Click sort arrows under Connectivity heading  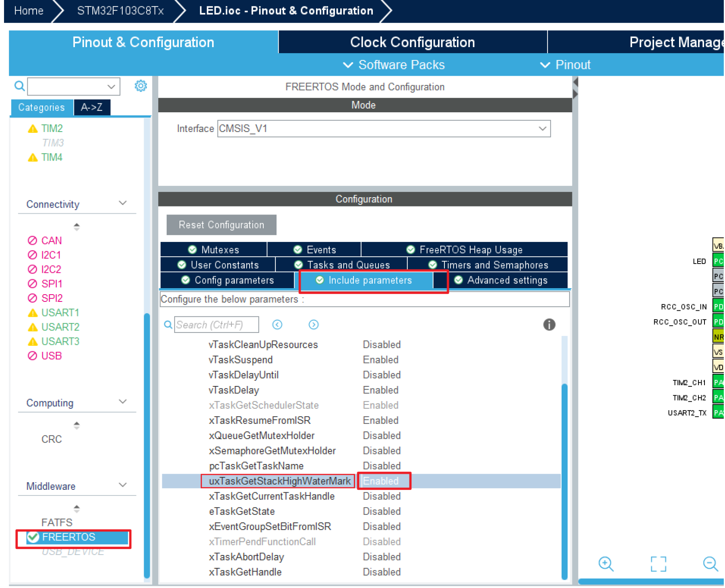coord(76,227)
